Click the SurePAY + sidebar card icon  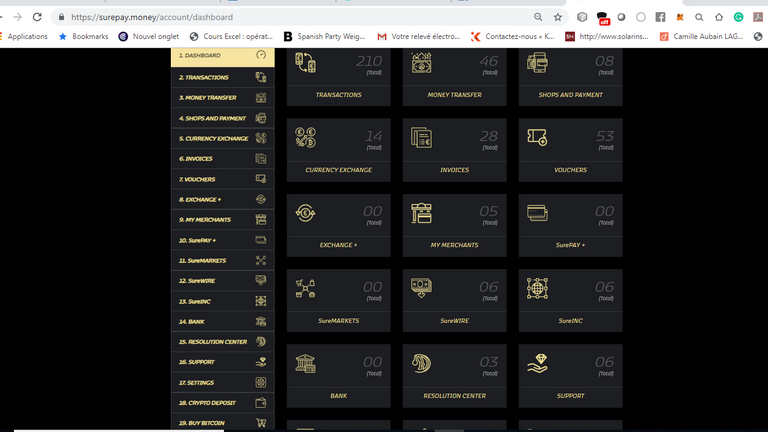tap(261, 240)
